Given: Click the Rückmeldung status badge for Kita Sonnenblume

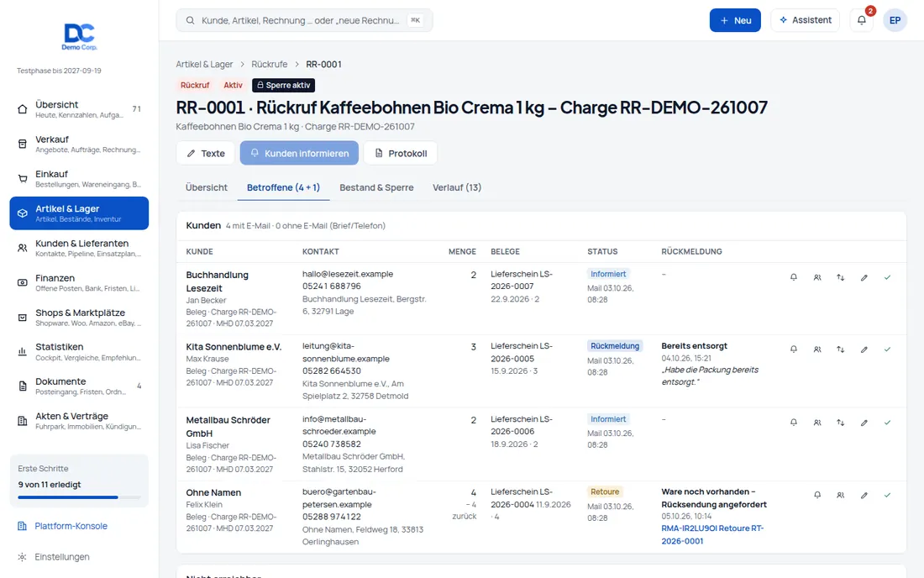Looking at the screenshot, I should pos(615,346).
